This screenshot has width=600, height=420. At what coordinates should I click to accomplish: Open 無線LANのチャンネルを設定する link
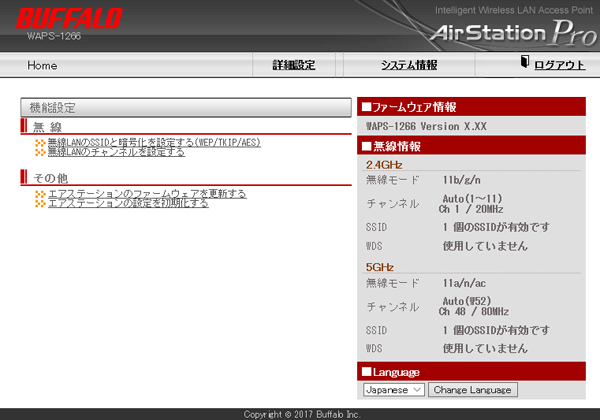tap(116, 152)
